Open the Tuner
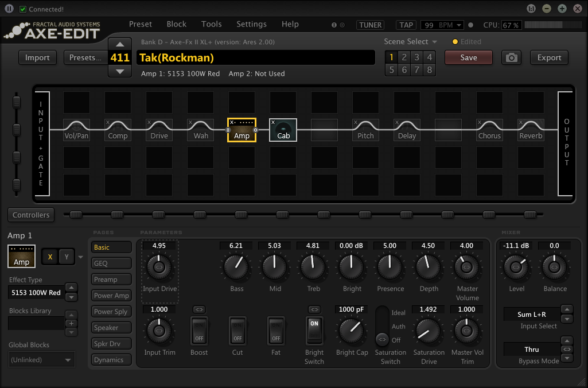 (x=370, y=25)
